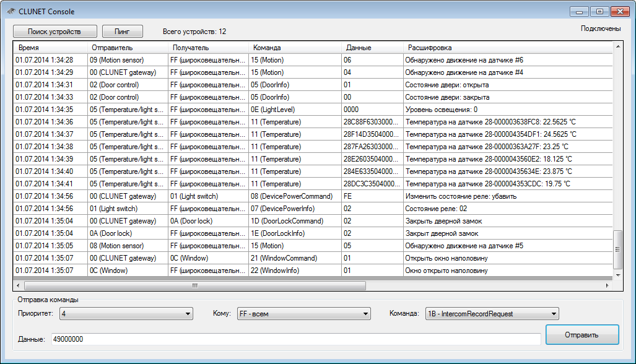Image resolution: width=636 pixels, height=364 pixels.
Task: Select temperature row reading 23.25 °C
Action: click(x=313, y=147)
